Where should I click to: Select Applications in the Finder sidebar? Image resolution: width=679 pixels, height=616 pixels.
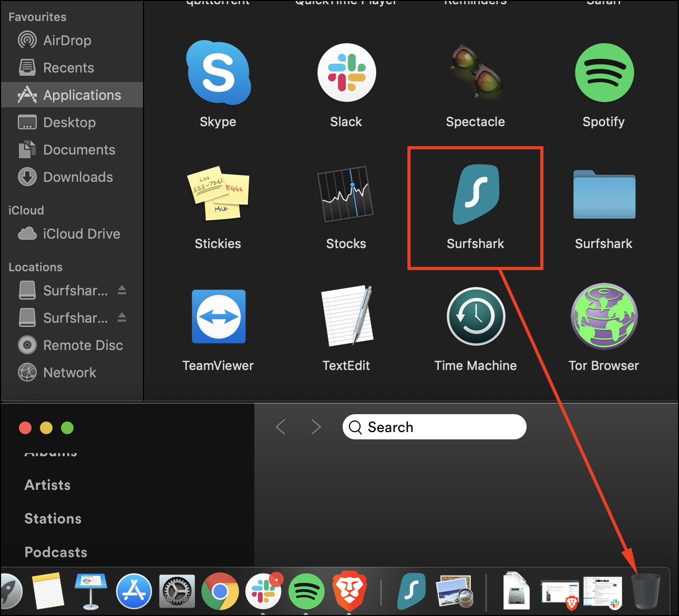coord(71,95)
